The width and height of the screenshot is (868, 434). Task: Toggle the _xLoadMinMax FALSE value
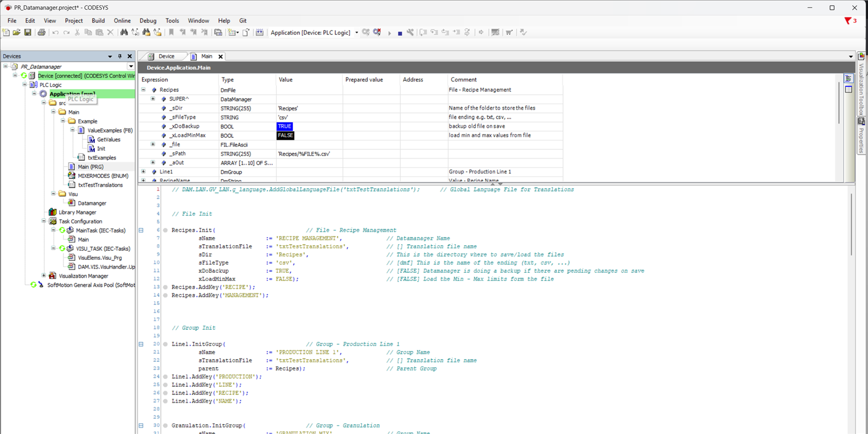[x=285, y=136]
